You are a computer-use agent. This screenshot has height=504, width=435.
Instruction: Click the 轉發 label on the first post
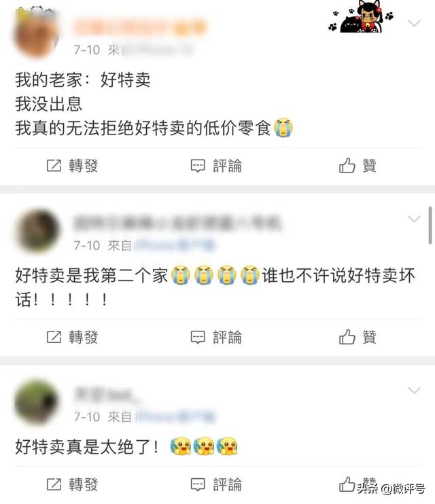click(84, 166)
